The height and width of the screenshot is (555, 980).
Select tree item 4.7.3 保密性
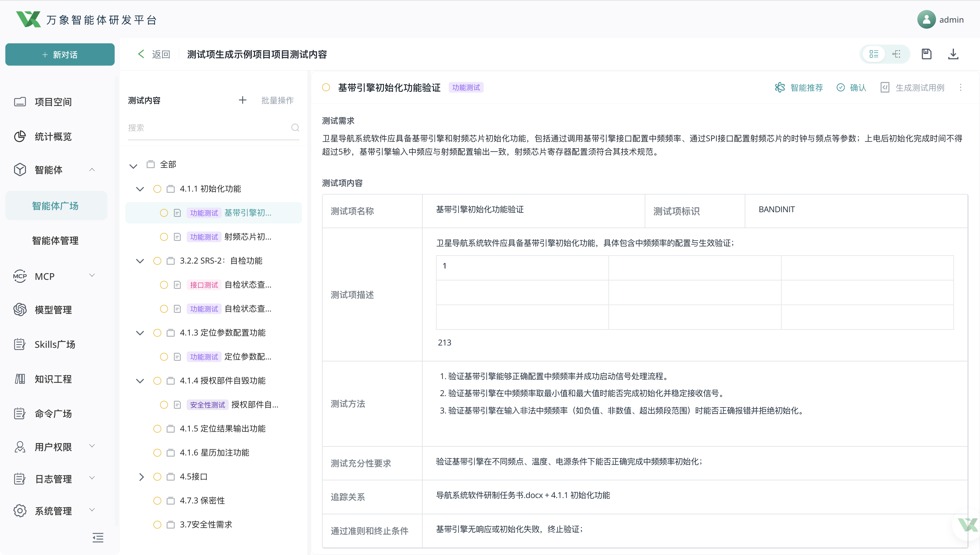(x=202, y=500)
